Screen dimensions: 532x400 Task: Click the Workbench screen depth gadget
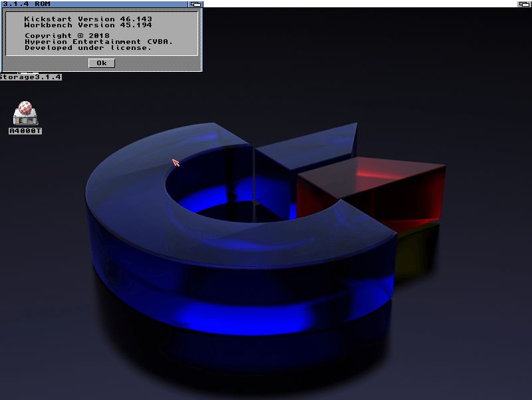tap(524, 4)
